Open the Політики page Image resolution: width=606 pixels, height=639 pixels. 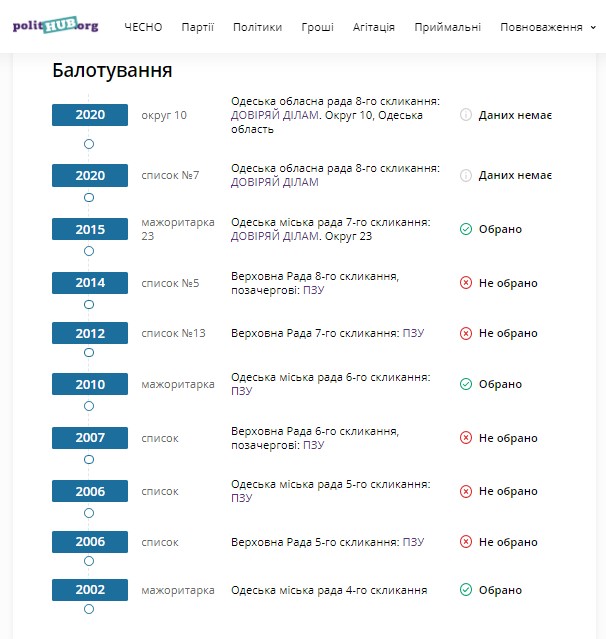click(257, 27)
